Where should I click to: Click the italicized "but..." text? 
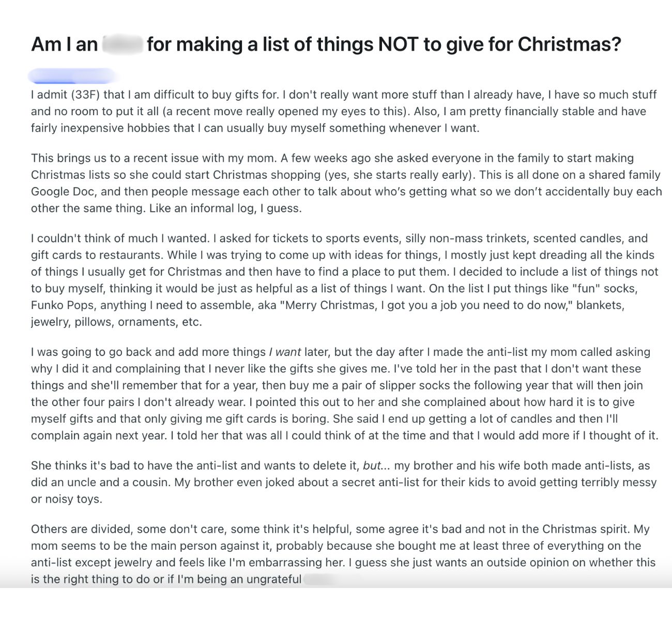[x=376, y=466]
